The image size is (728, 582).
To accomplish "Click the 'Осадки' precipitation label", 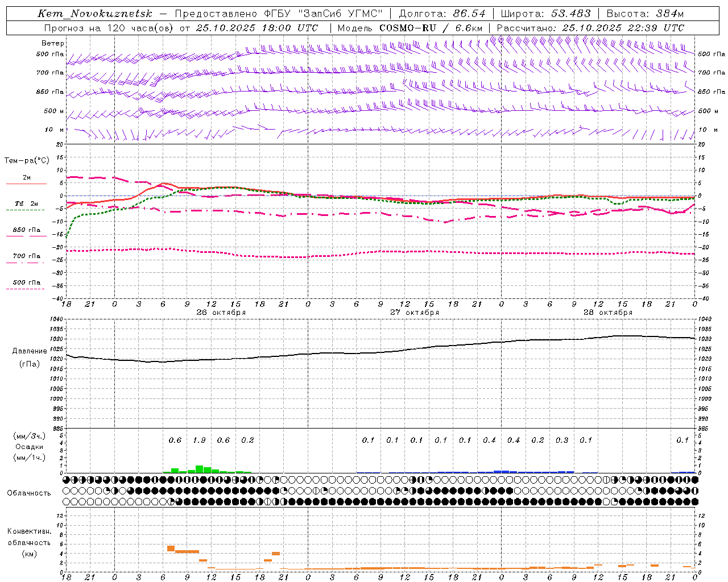I will tap(30, 447).
